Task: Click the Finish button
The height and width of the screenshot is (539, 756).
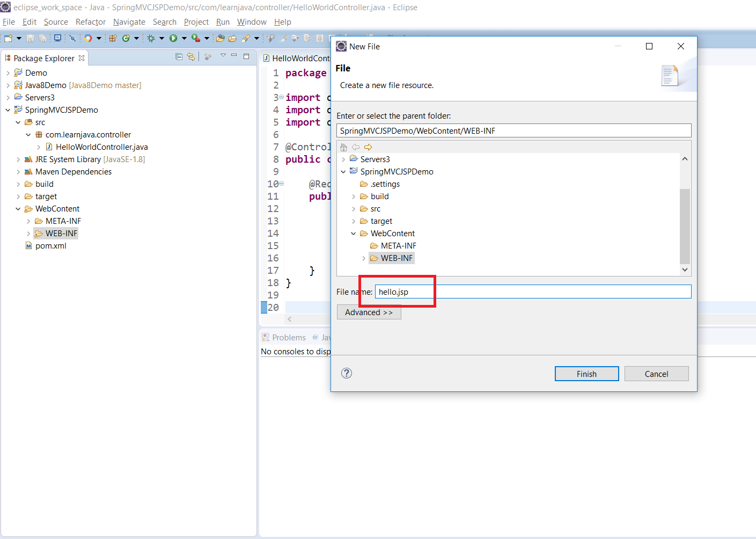Action: click(x=586, y=374)
